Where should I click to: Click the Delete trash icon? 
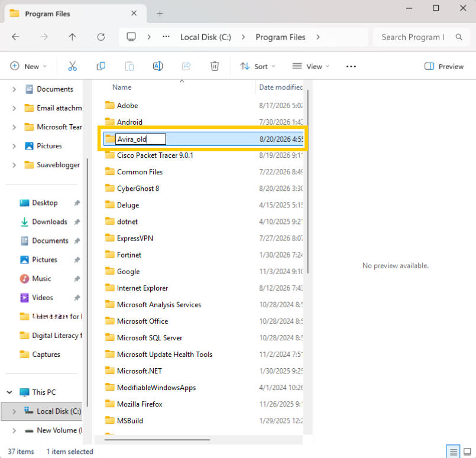215,66
